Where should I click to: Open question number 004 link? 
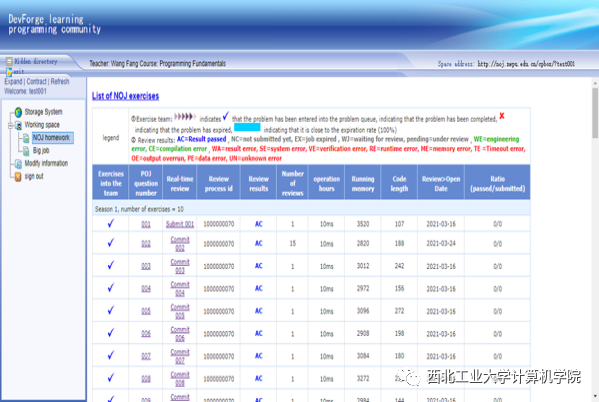(x=146, y=289)
